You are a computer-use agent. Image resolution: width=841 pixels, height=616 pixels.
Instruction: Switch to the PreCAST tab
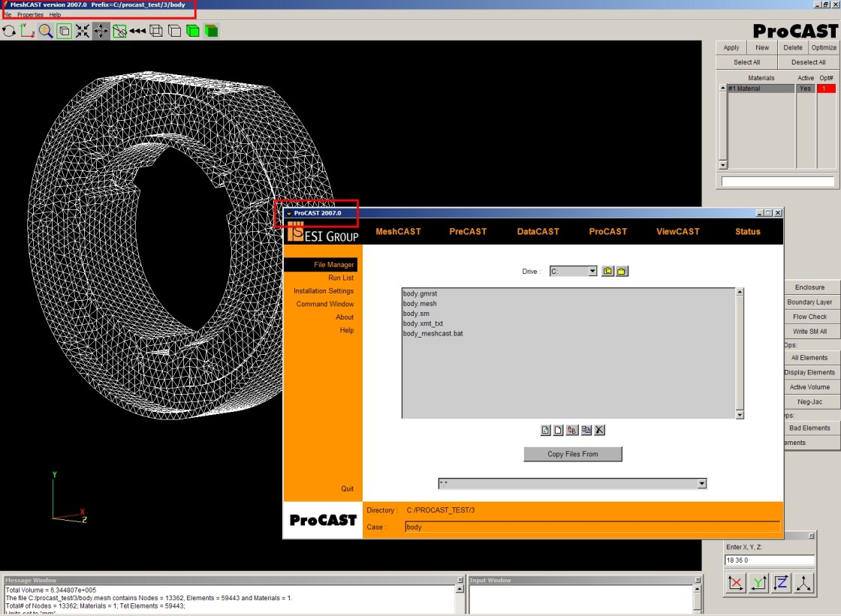467,232
